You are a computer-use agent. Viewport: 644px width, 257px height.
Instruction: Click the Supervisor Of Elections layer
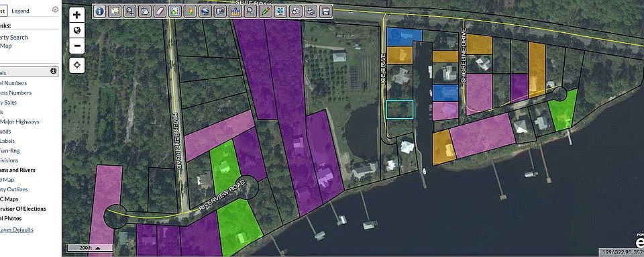pyautogui.click(x=23, y=209)
